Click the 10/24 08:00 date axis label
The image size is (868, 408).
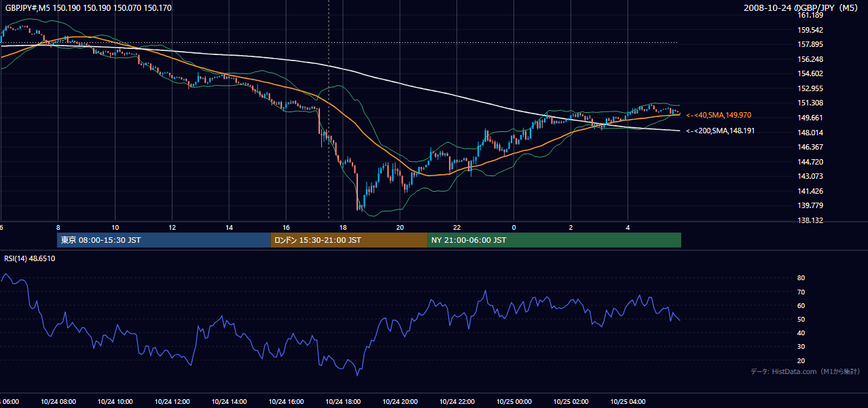58,401
